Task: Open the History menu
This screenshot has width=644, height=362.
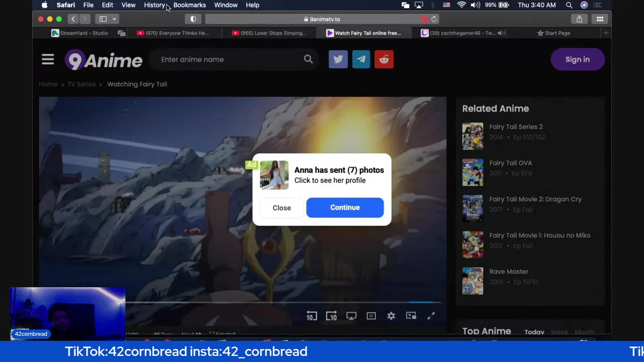Action: tap(154, 5)
